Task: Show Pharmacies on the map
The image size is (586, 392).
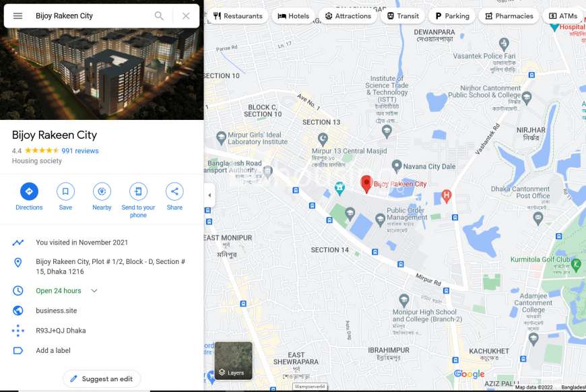Action: (509, 16)
